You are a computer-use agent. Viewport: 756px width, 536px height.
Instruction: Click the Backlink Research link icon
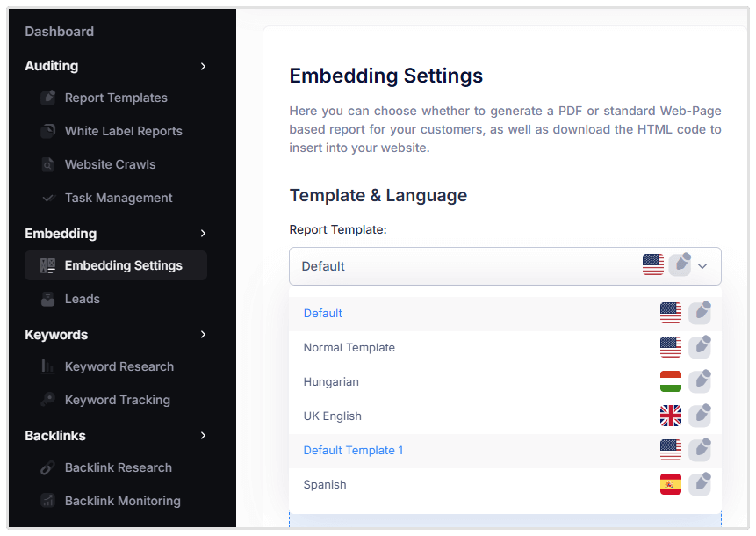coord(48,467)
